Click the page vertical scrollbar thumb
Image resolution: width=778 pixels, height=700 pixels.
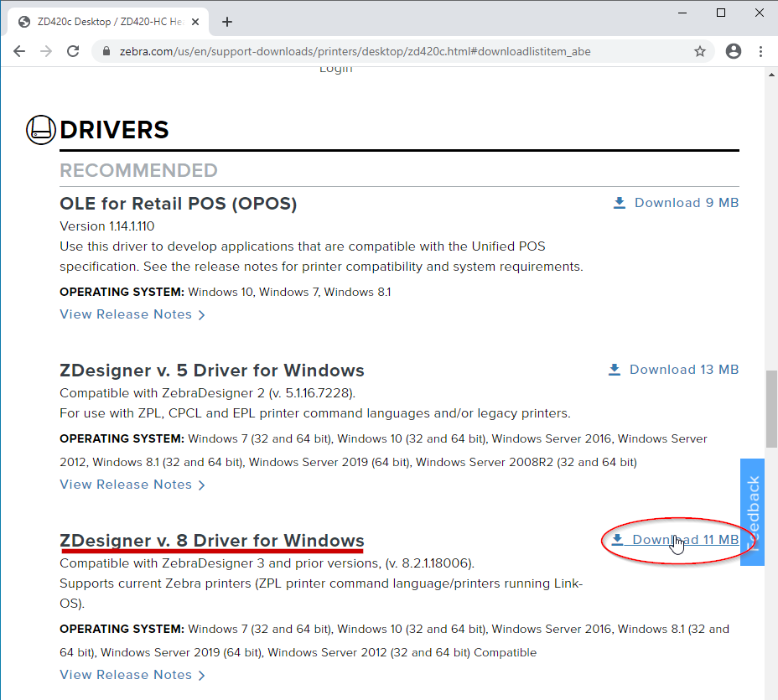pyautogui.click(x=771, y=409)
